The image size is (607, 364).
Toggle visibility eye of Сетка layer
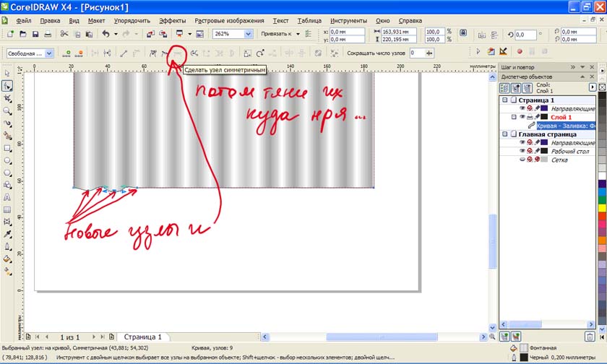tap(522, 160)
